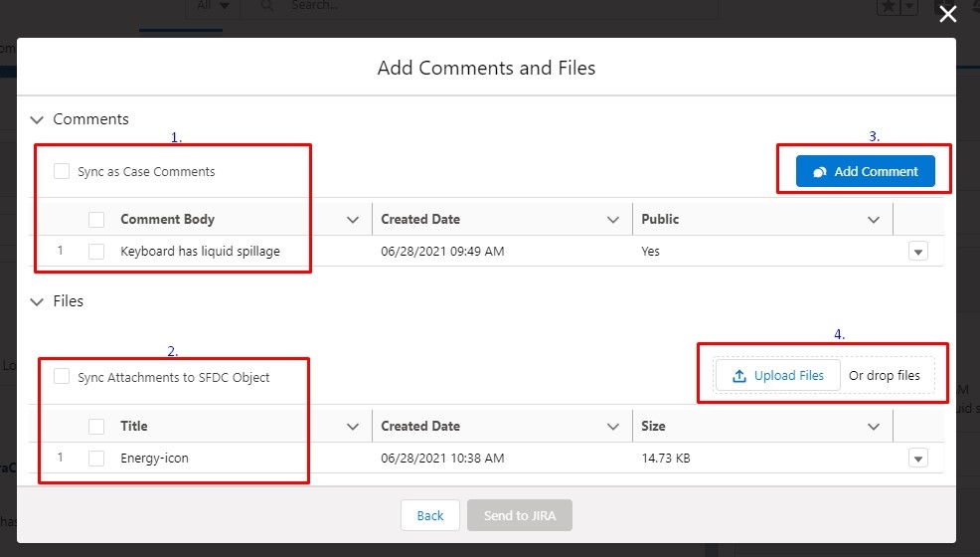Viewport: 980px width, 557px height.
Task: Tick Sync Attachments to SFDC Object
Action: pyautogui.click(x=62, y=376)
